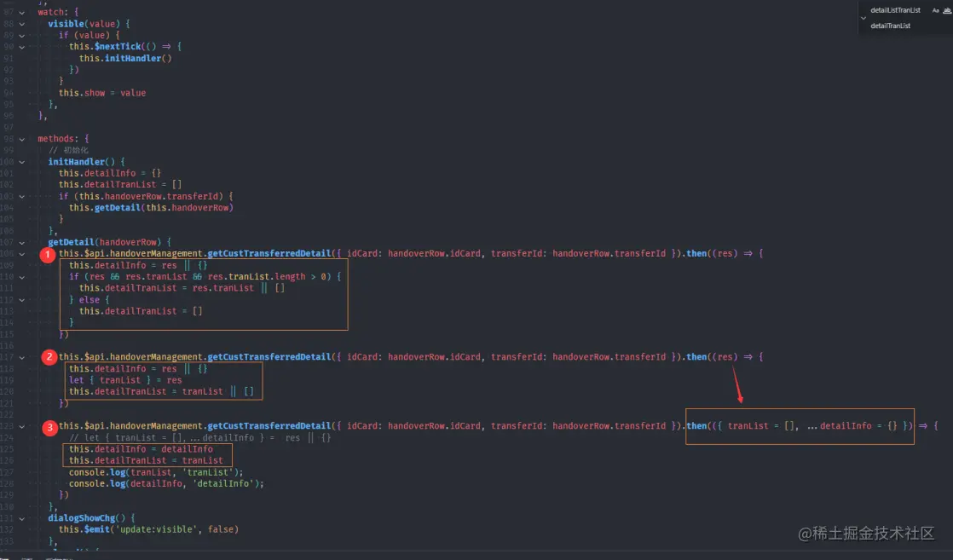The image size is (953, 560).
Task: Click 'this.detailTranList = res.tranList || []' line 111
Action: [x=182, y=287]
